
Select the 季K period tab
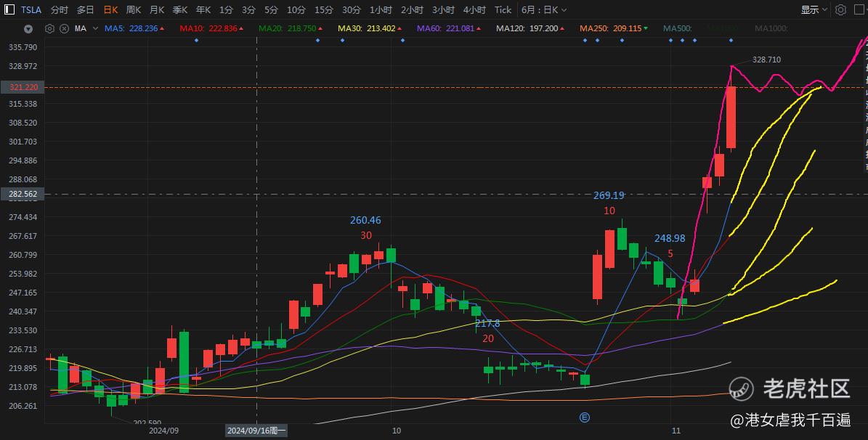coord(180,10)
